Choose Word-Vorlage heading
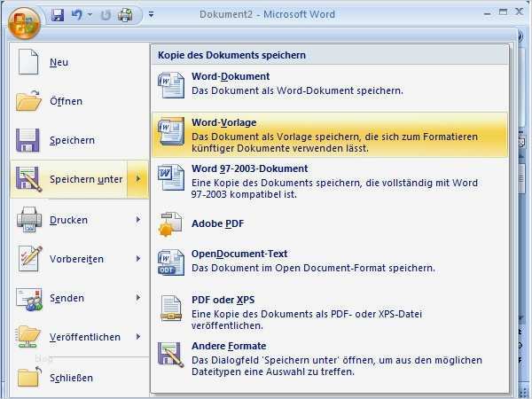This screenshot has width=532, height=399. (x=224, y=122)
